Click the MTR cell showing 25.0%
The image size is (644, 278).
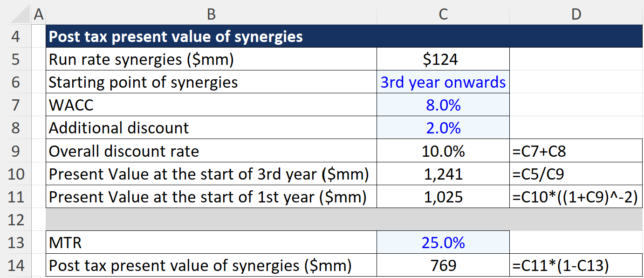443,243
